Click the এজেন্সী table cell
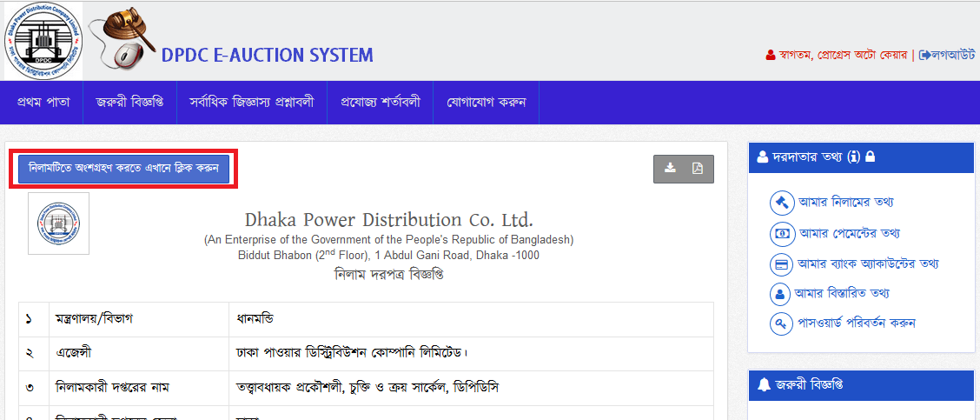 (139, 354)
